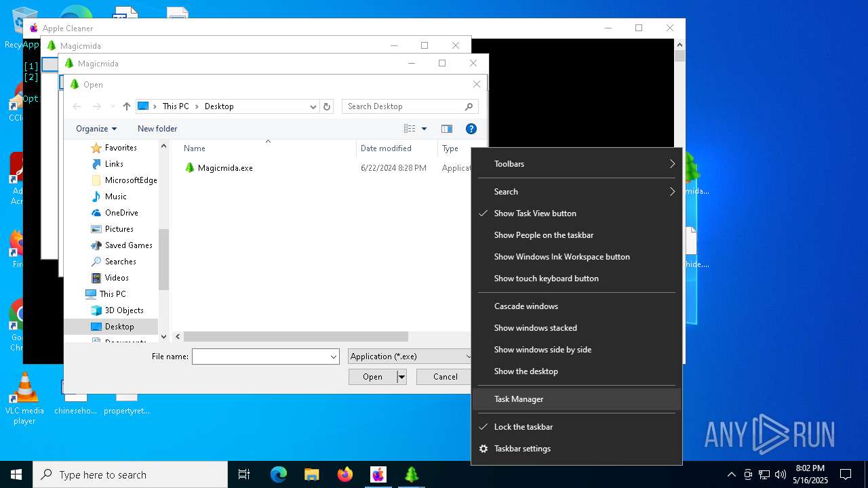
Task: Open Task View on the taskbar
Action: point(244,474)
